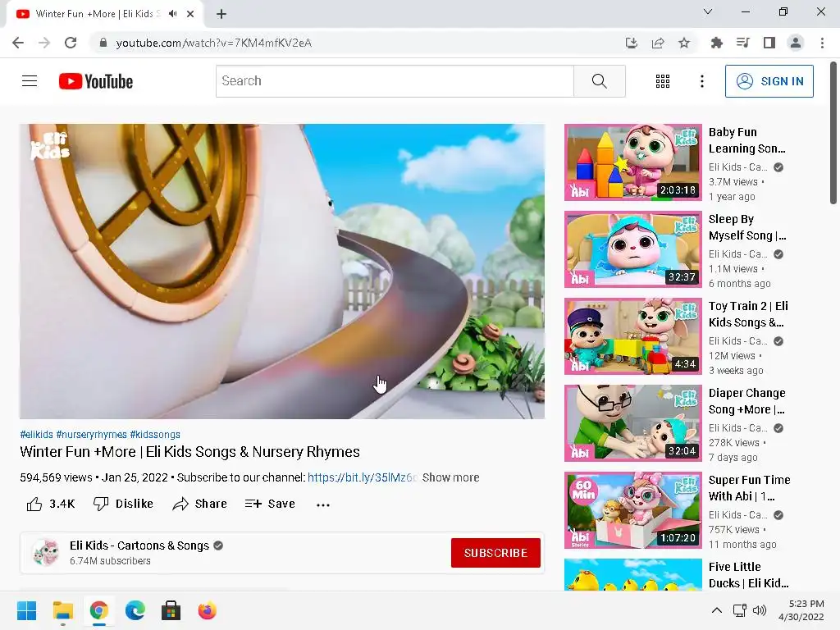Save video to a playlist
Screen dimensions: 840x630
pyautogui.click(x=270, y=504)
